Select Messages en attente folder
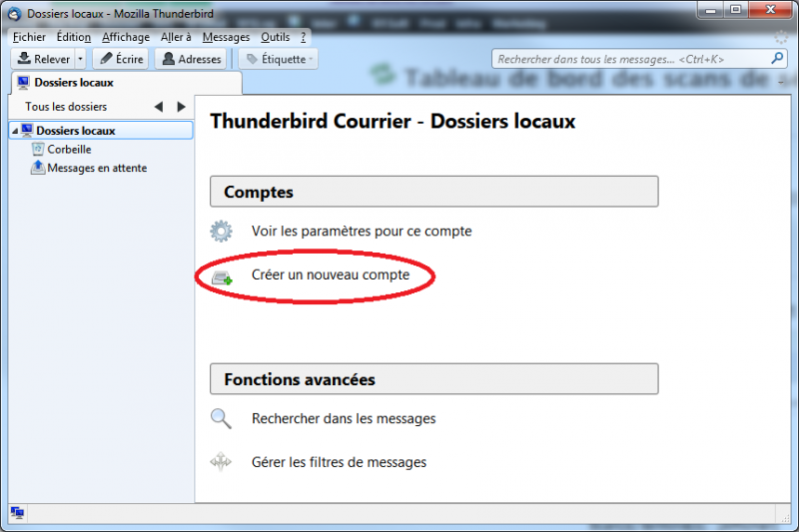 97,168
